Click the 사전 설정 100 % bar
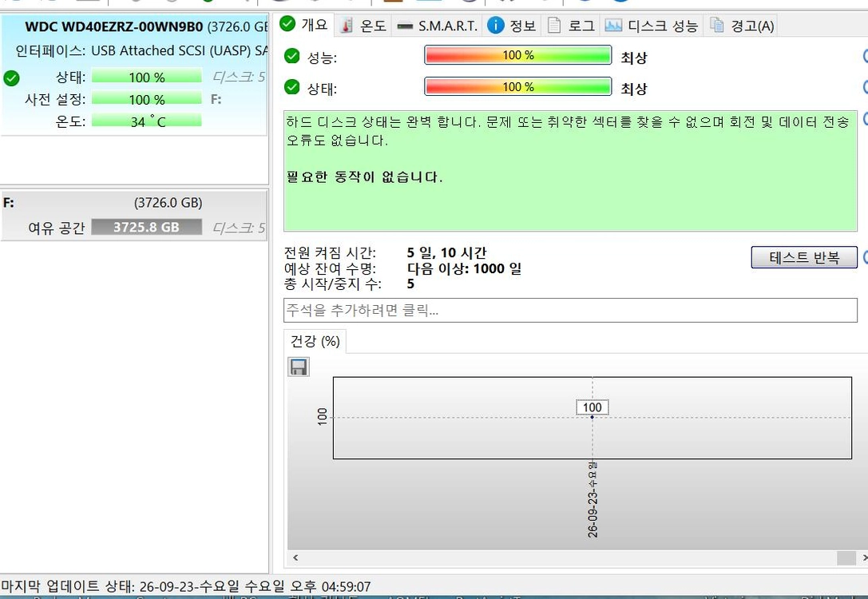This screenshot has width=868, height=599. click(x=147, y=98)
